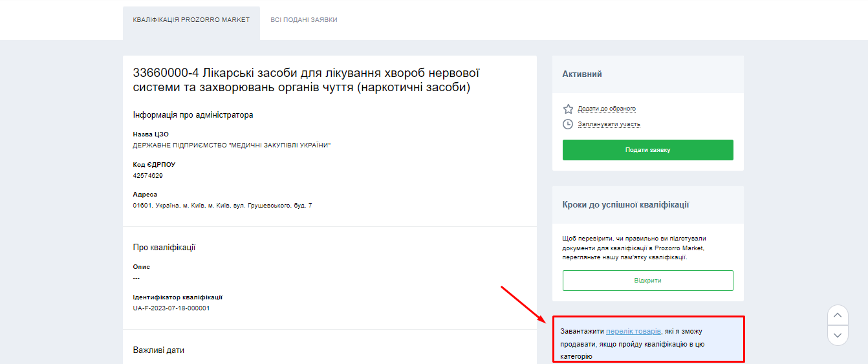
Task: Click the 33660000-4 Лікарські засоби page title
Action: pyautogui.click(x=306, y=80)
